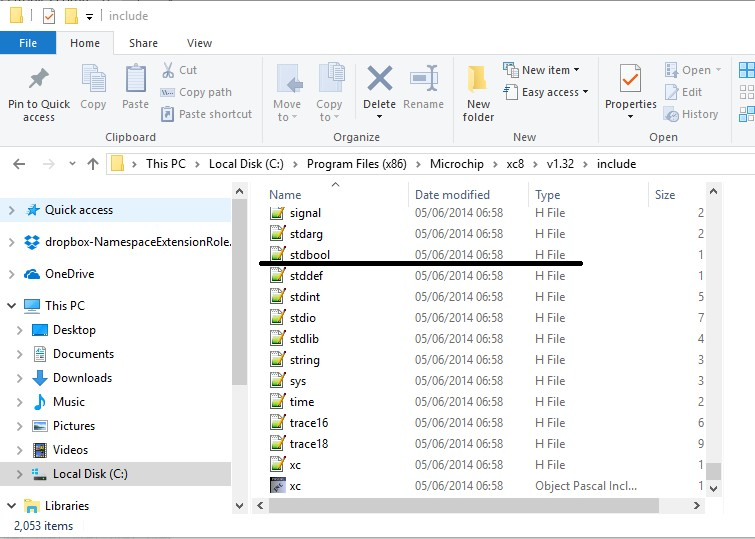This screenshot has width=755, height=539.
Task: Switch to the View tab
Action: (x=199, y=43)
